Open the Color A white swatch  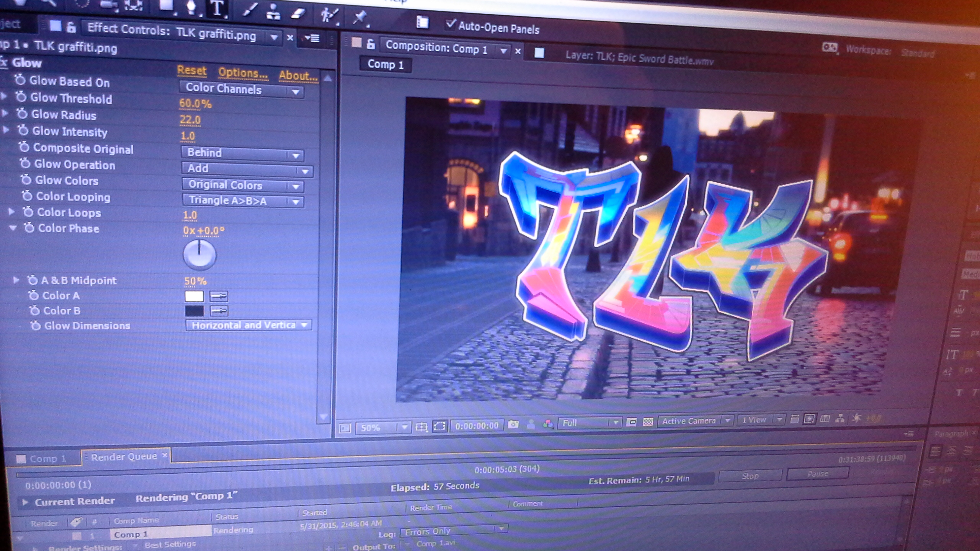tap(194, 296)
